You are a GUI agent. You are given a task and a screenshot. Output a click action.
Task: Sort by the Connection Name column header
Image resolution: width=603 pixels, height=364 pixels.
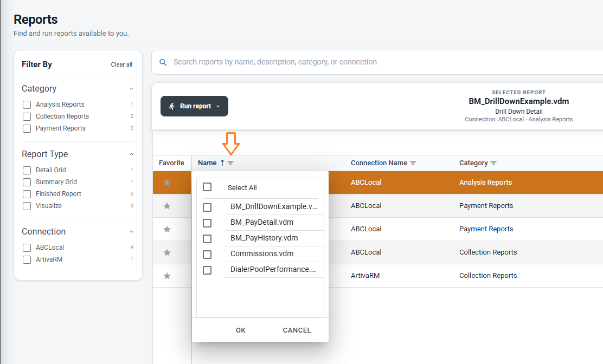[x=379, y=163]
